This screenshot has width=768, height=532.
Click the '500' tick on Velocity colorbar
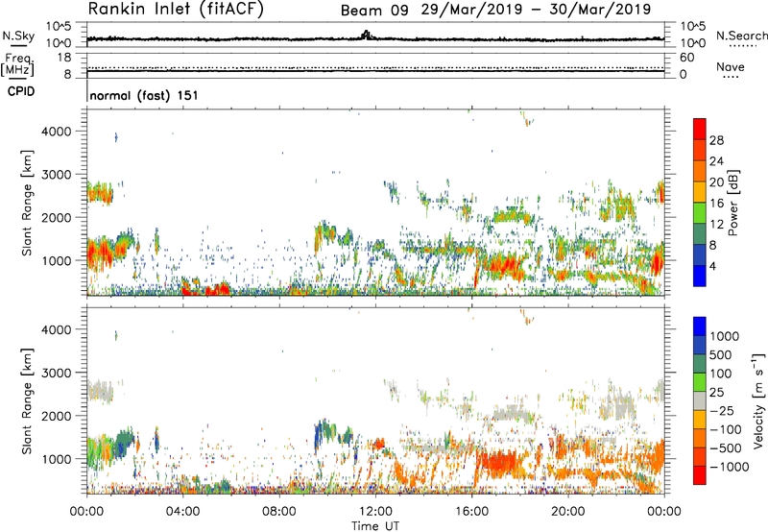[721, 355]
